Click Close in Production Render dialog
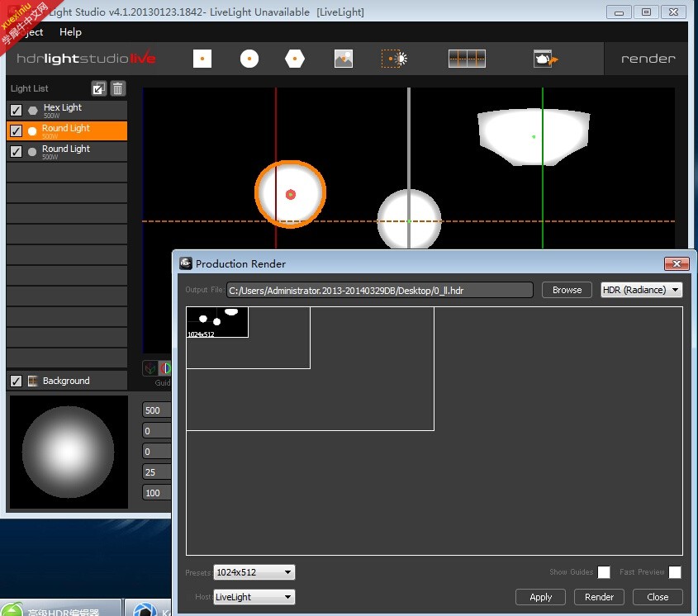 [658, 597]
